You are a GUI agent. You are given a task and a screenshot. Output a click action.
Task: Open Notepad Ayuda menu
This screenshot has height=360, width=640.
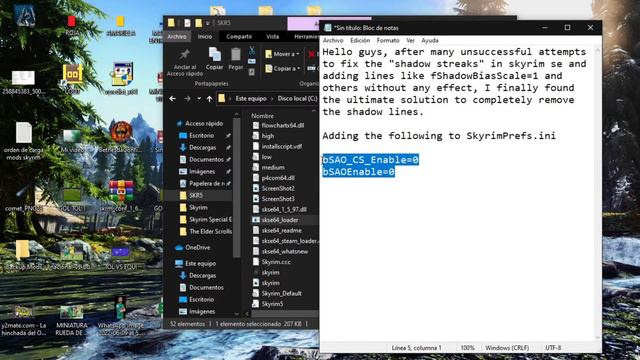pyautogui.click(x=430, y=40)
